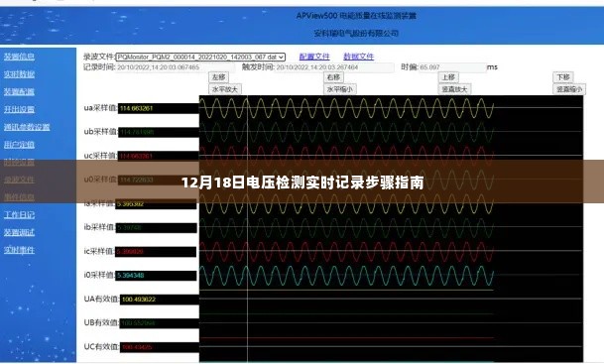604x364 pixels.
Task: Open the 数据文件 link
Action: coord(358,57)
